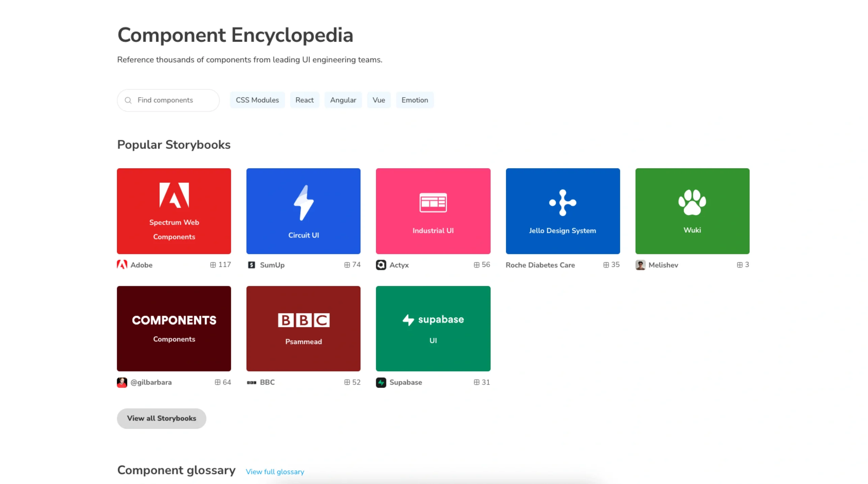Click the Adobe logo inside the Spectrum card

click(x=174, y=195)
